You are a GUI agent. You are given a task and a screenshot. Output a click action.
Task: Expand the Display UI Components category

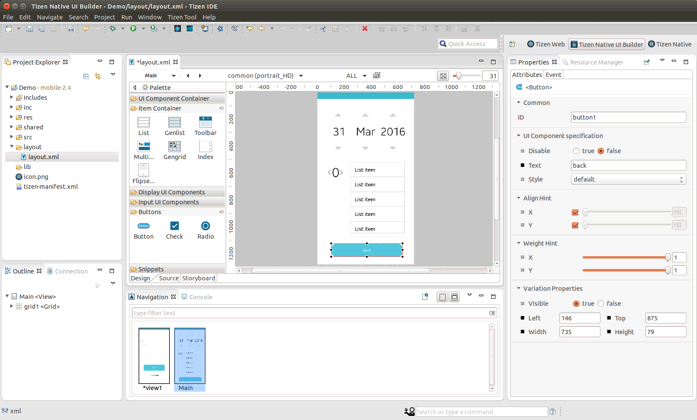(171, 192)
